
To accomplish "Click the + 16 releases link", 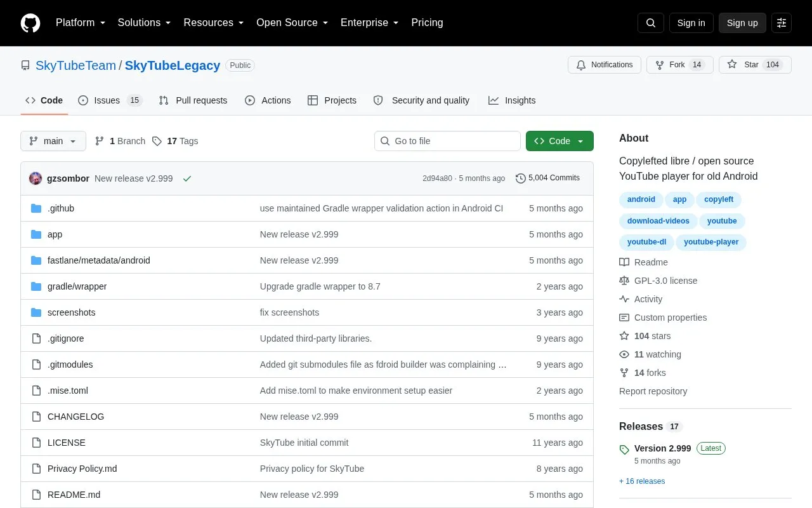I will 642,481.
